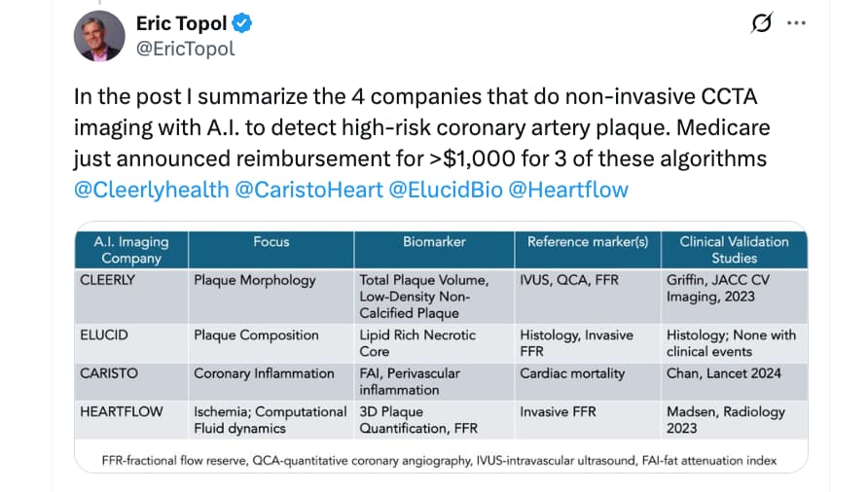Viewport: 868px width, 492px height.
Task: Click the 'Biomarker' column header in image
Action: click(434, 242)
